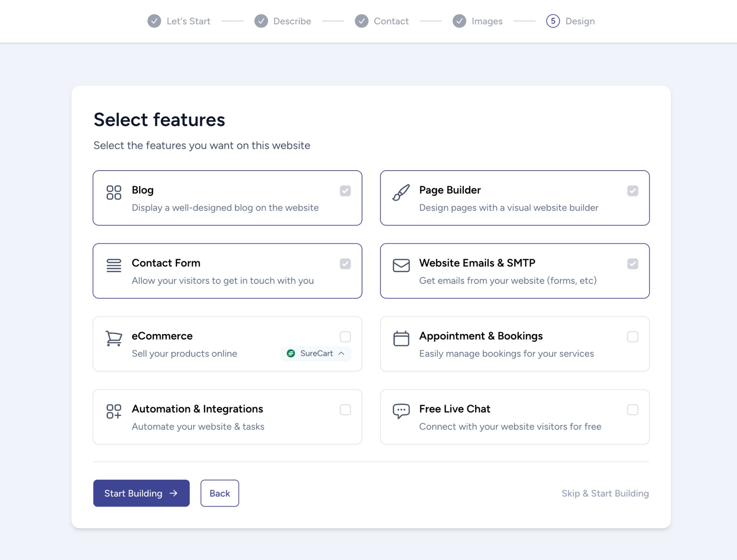The width and height of the screenshot is (737, 560).
Task: Click the Back button
Action: pyautogui.click(x=219, y=493)
